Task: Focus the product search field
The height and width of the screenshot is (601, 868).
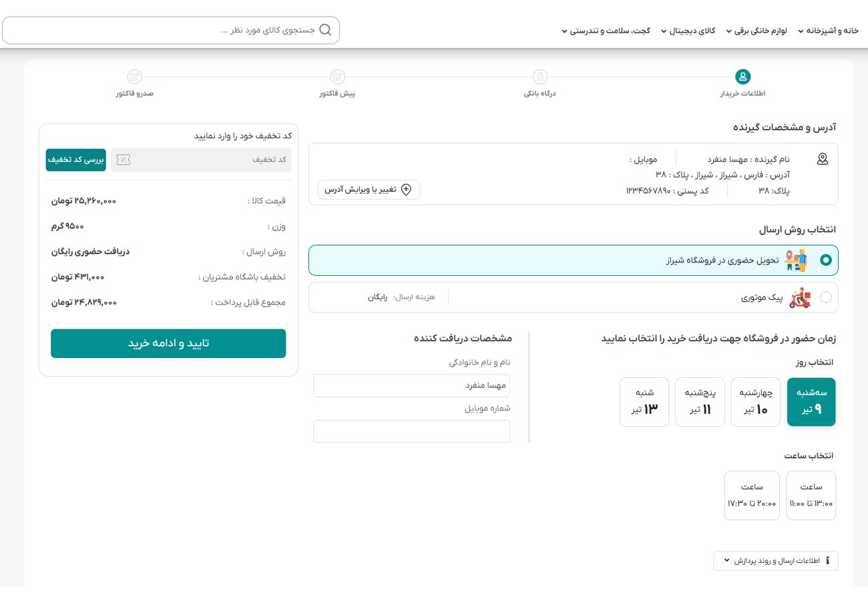Action: pos(171,31)
